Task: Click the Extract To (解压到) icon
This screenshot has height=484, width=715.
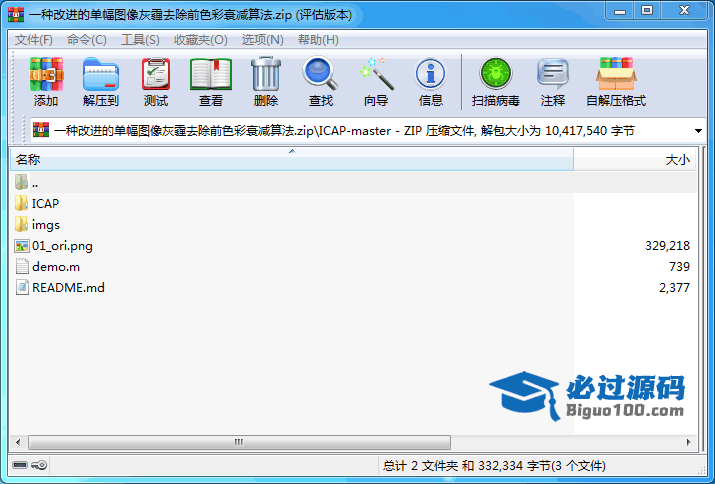Action: point(101,74)
